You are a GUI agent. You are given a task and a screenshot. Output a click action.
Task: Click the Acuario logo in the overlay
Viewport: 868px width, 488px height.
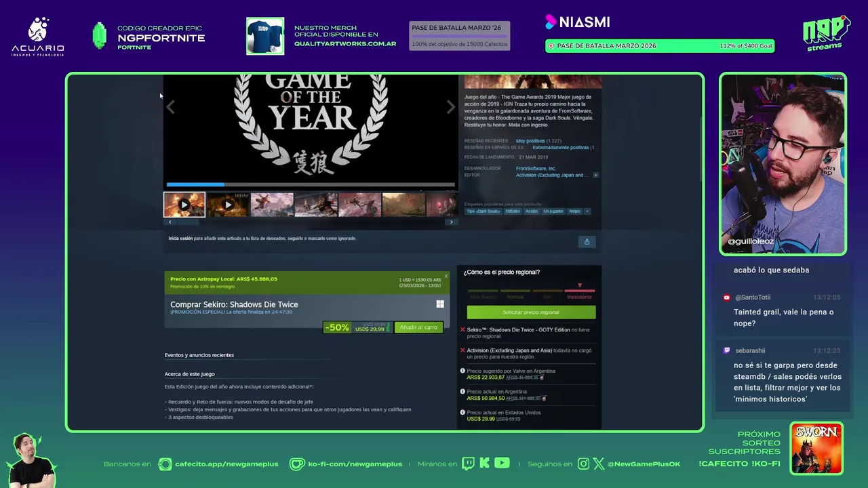(x=38, y=36)
